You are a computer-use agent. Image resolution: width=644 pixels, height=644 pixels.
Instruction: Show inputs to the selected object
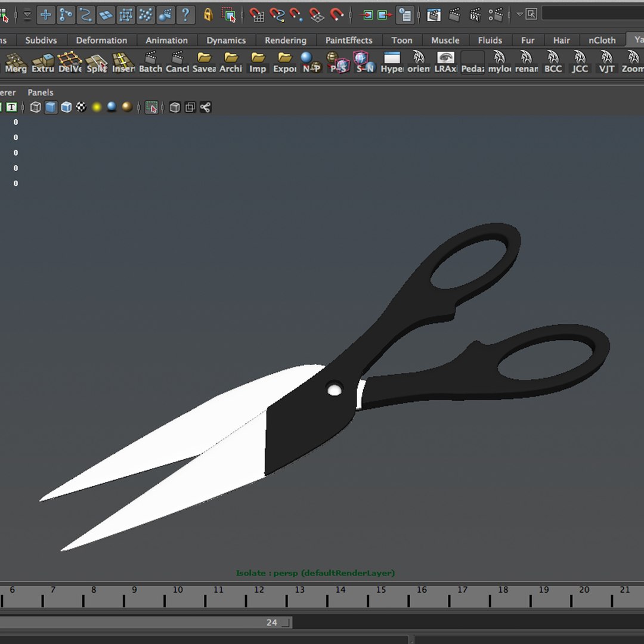tap(367, 15)
